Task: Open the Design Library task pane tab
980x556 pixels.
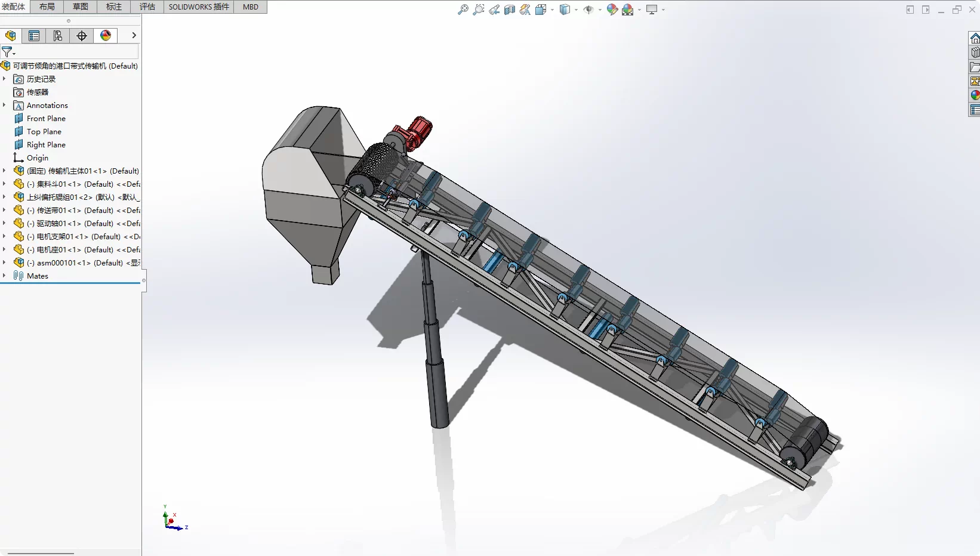Action: 975,53
